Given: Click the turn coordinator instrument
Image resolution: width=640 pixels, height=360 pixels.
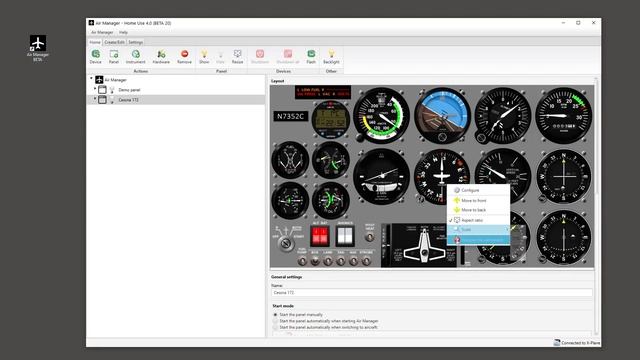Looking at the screenshot, I should 382,176.
